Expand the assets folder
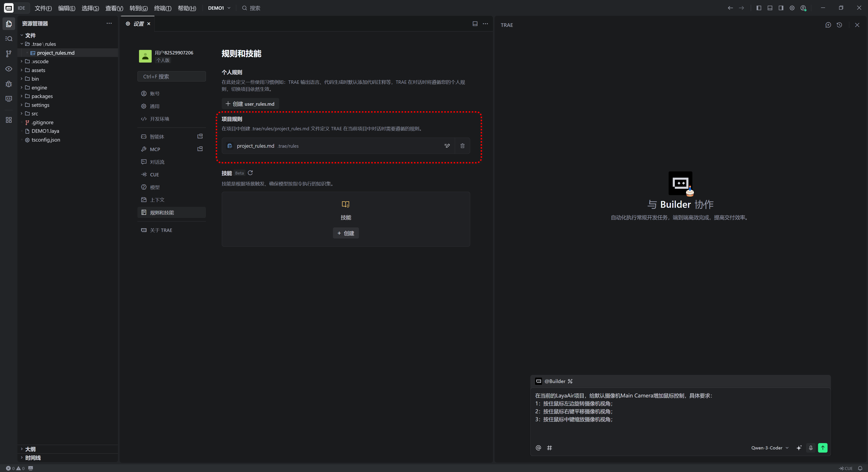868x472 pixels. [38, 70]
